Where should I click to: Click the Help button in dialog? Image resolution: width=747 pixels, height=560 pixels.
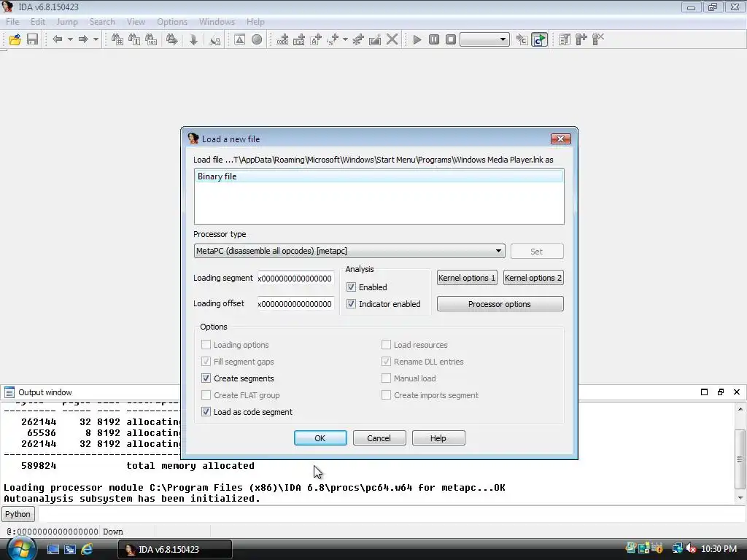point(438,438)
